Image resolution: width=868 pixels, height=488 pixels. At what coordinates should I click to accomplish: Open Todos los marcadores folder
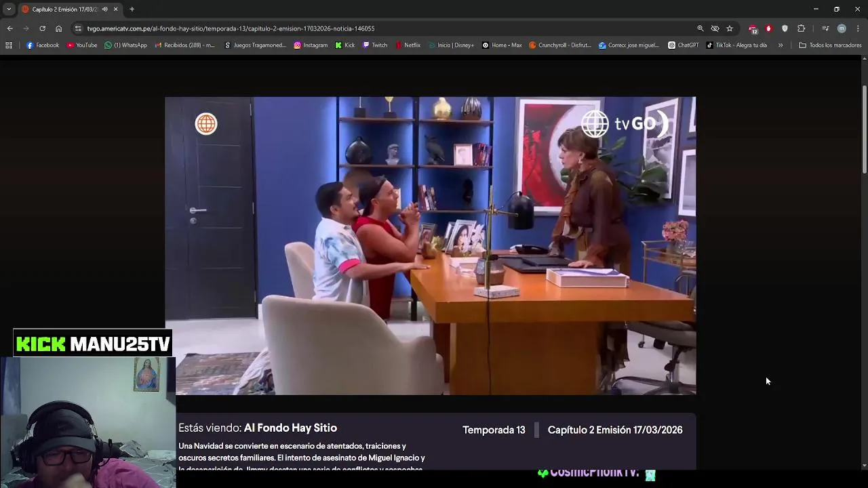(830, 45)
